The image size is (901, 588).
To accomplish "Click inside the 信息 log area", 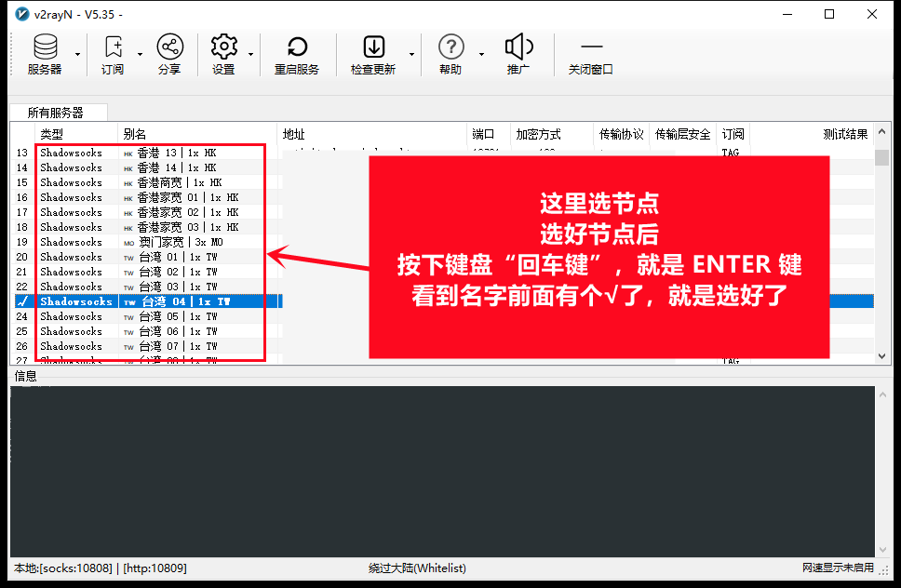I will point(442,472).
